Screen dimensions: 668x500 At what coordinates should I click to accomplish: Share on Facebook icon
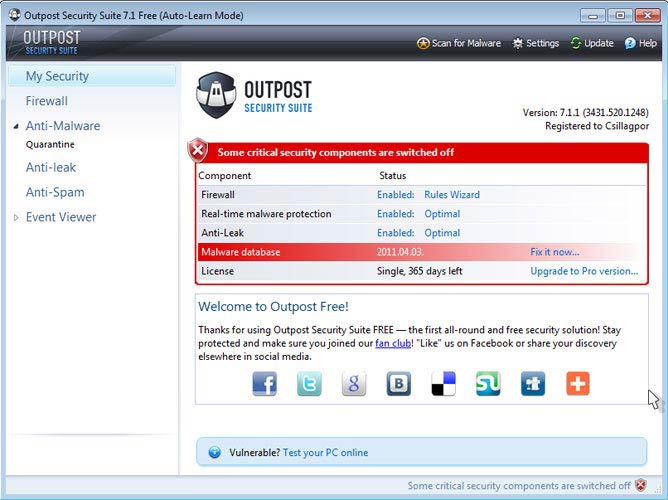coord(265,384)
